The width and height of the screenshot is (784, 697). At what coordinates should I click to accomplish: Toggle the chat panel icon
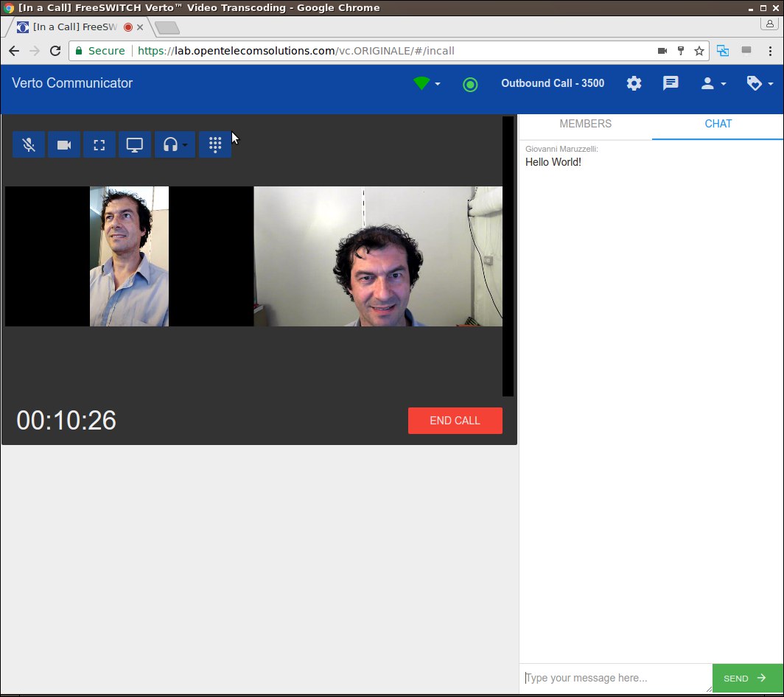pyautogui.click(x=671, y=83)
